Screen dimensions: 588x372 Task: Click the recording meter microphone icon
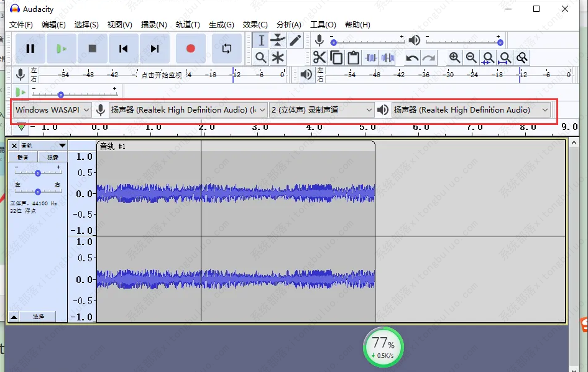[x=21, y=74]
